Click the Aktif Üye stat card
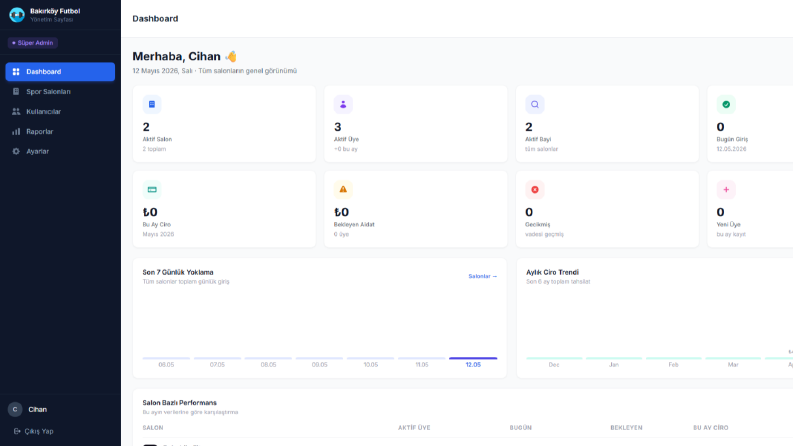 [415, 124]
